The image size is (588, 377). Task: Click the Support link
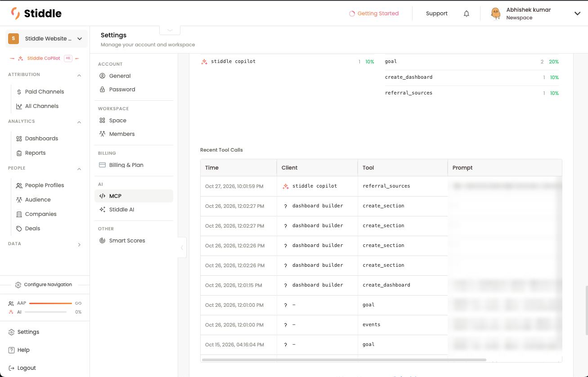point(437,13)
